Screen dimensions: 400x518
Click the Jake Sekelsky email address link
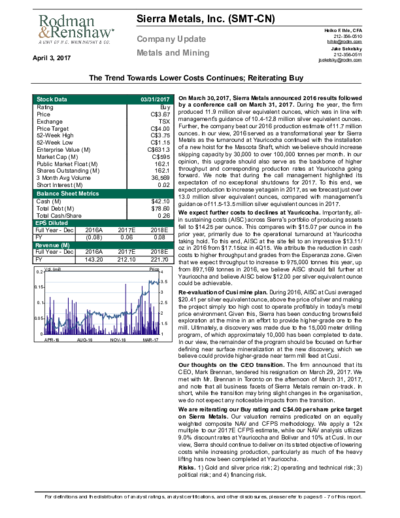coord(340,60)
